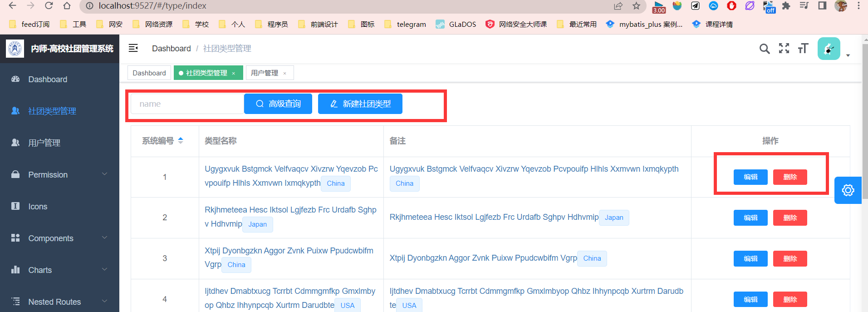Open 用户管理 in the sidebar

[x=44, y=143]
